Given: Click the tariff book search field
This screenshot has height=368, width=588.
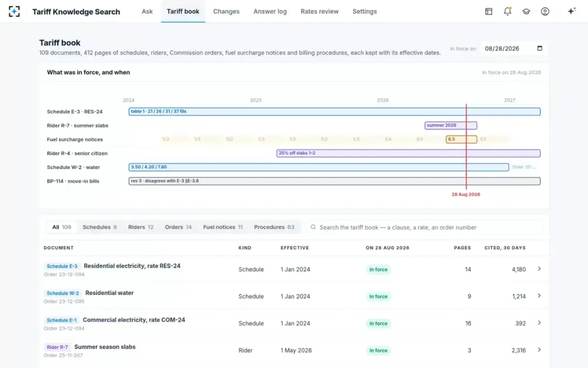Looking at the screenshot, I should coord(424,227).
